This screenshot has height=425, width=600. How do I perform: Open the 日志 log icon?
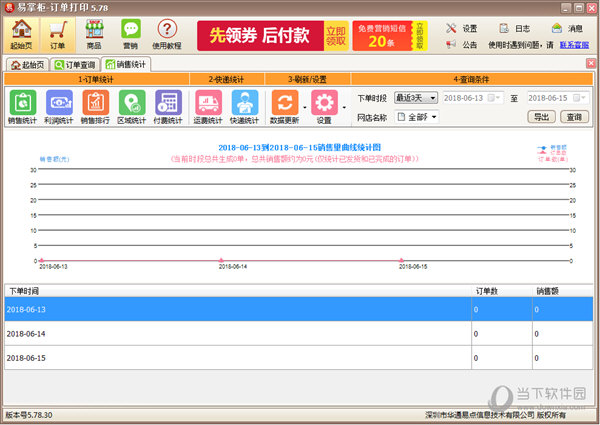tap(515, 28)
